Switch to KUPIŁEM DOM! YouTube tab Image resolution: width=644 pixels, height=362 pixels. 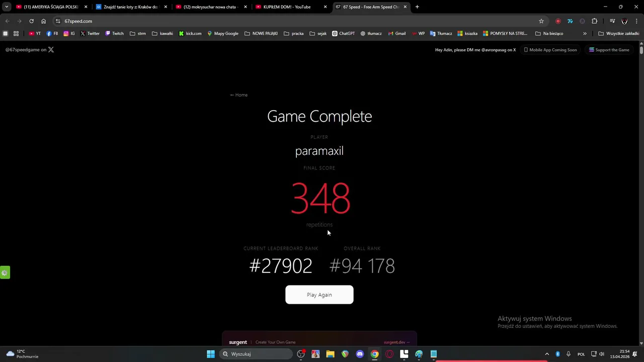click(291, 7)
